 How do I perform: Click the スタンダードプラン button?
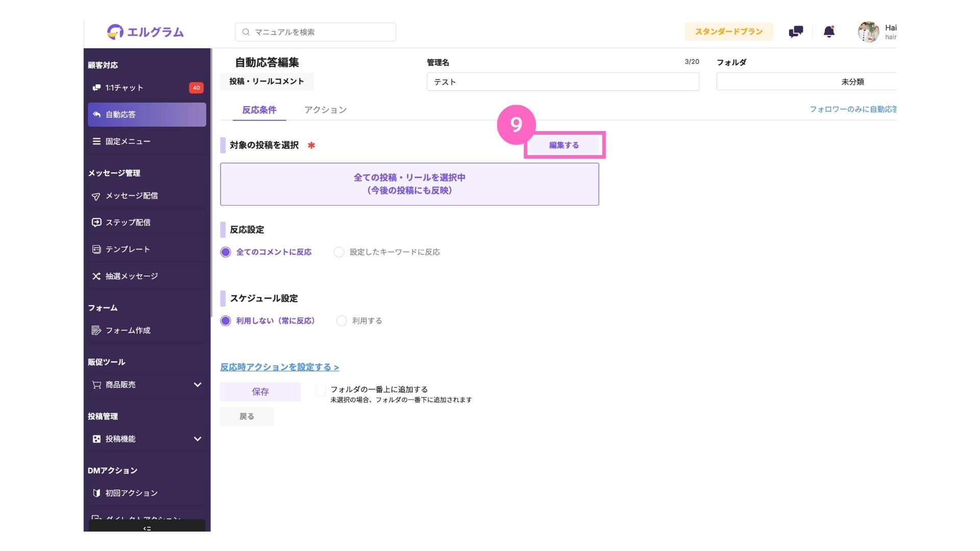729,32
